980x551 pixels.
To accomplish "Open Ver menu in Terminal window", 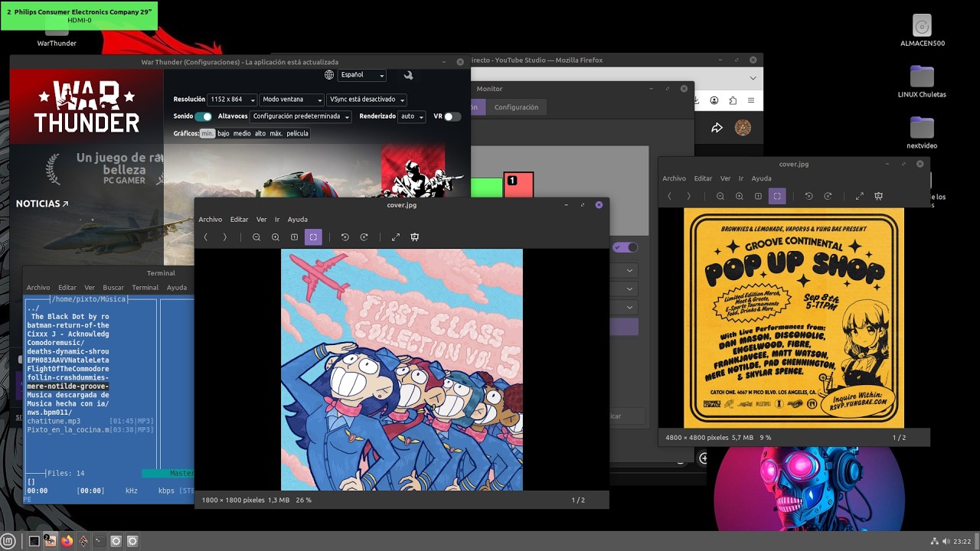I will [90, 288].
